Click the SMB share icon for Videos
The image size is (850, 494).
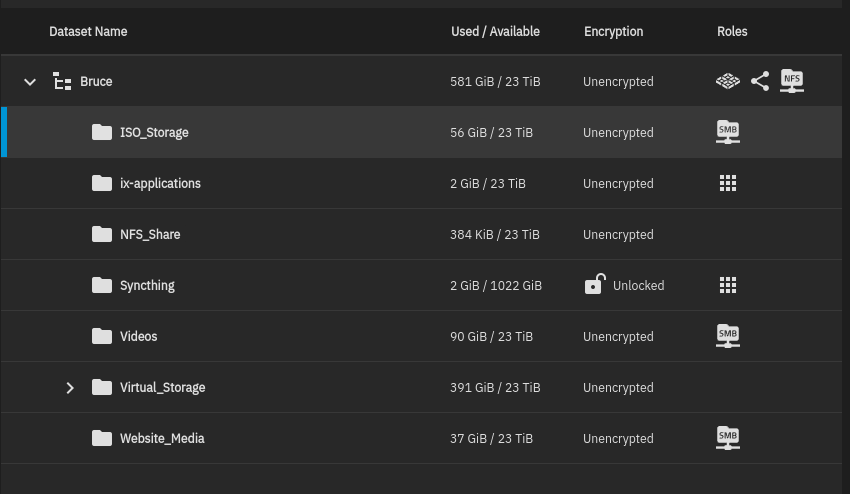click(727, 336)
